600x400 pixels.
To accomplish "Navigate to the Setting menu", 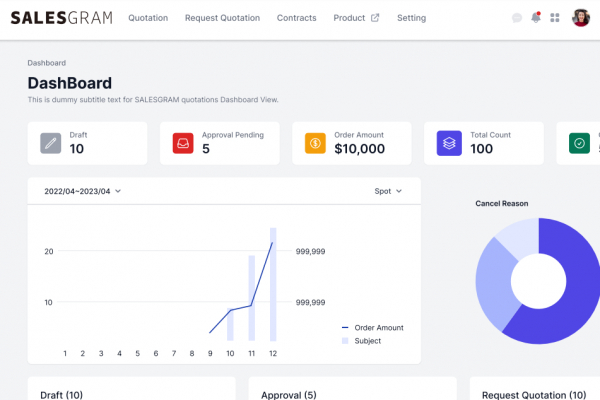I will pos(411,18).
